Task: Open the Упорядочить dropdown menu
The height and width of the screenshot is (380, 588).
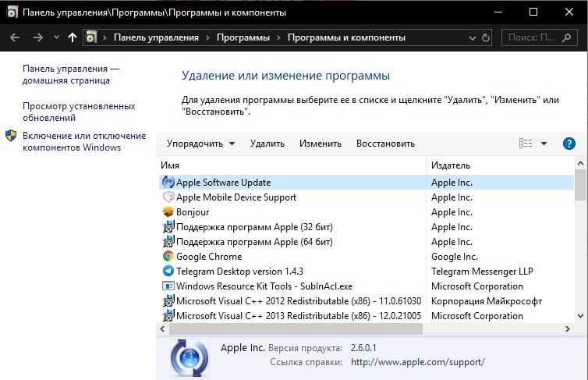Action: [200, 144]
